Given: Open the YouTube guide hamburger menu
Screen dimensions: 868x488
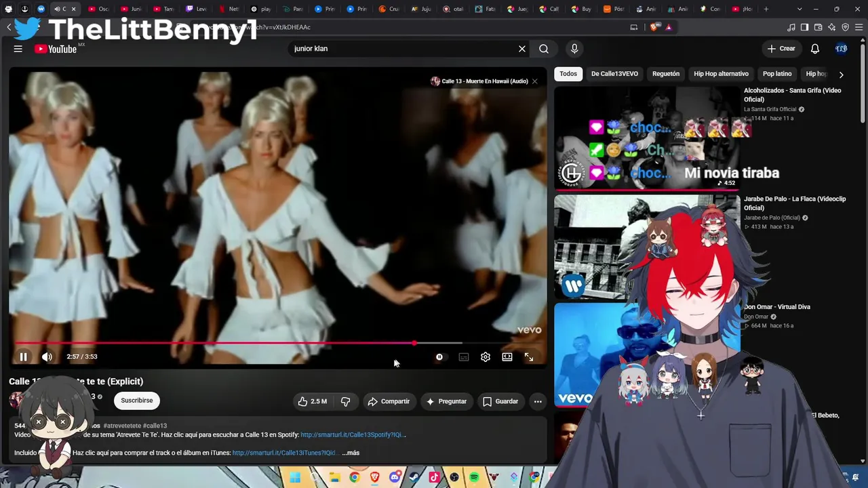Looking at the screenshot, I should [x=18, y=49].
